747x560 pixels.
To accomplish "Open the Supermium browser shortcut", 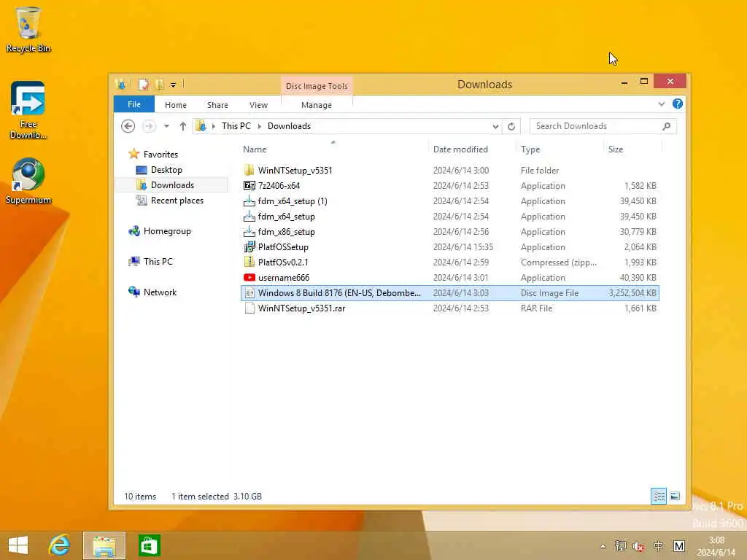I will click(28, 181).
